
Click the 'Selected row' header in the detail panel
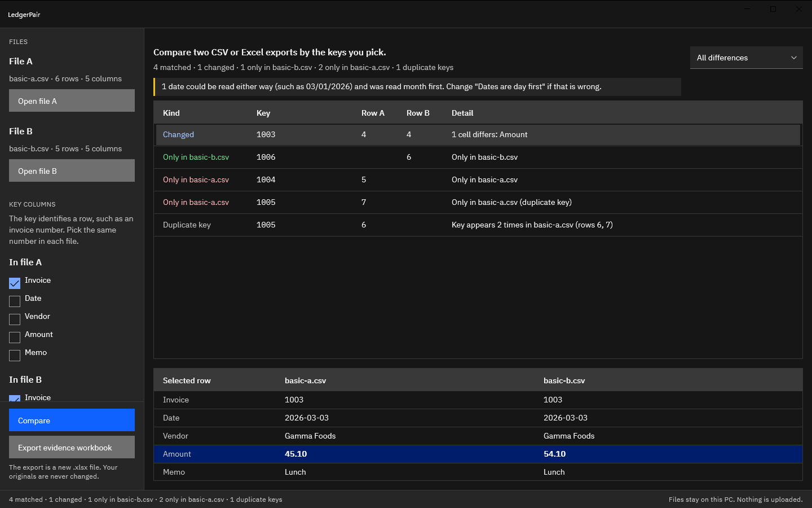(x=187, y=380)
